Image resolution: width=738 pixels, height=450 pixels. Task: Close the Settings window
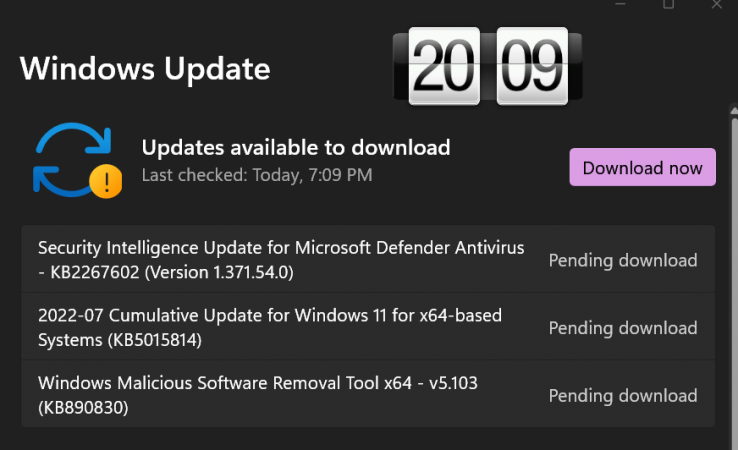pos(716,4)
